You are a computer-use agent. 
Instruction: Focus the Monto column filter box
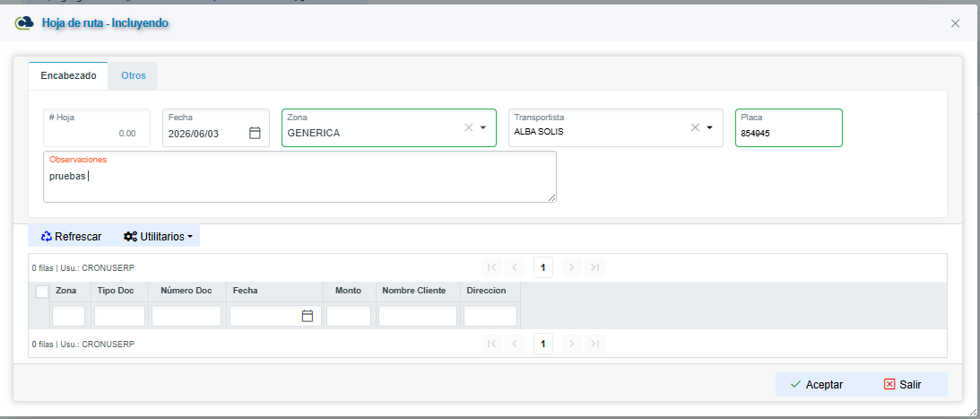click(x=349, y=316)
